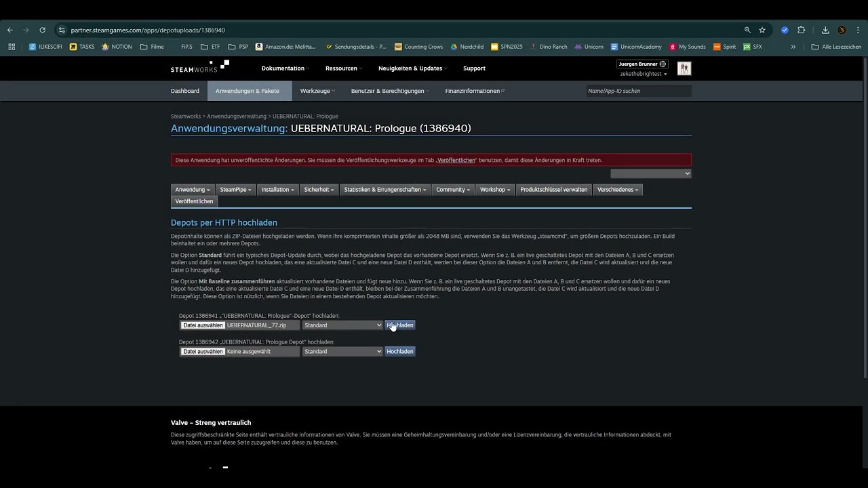Expand the Anwendung menu button
The height and width of the screenshot is (488, 868).
(193, 190)
